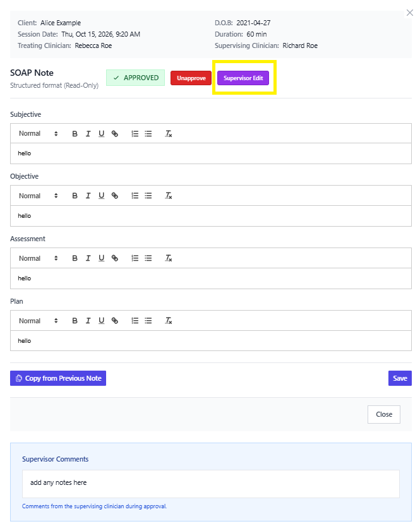This screenshot has width=420, height=531.
Task: Start a numbered list in Subjective editor
Action: [x=135, y=134]
